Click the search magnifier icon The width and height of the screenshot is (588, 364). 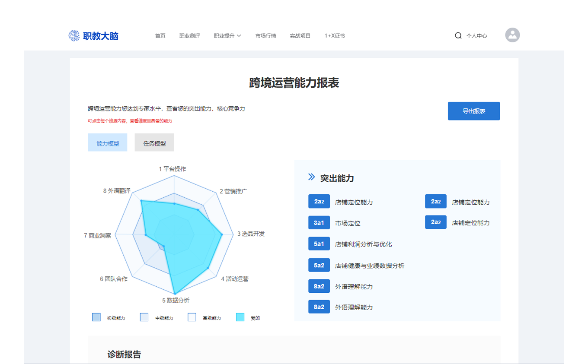pyautogui.click(x=458, y=36)
